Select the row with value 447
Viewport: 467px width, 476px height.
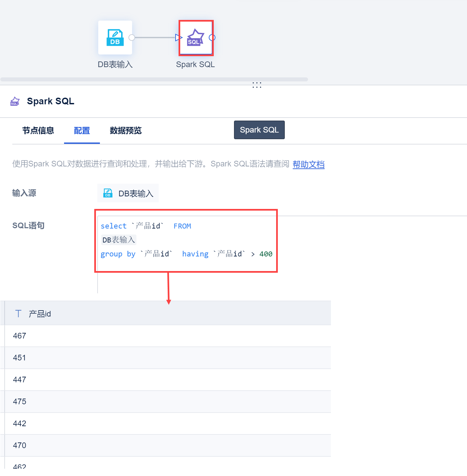pyautogui.click(x=168, y=380)
